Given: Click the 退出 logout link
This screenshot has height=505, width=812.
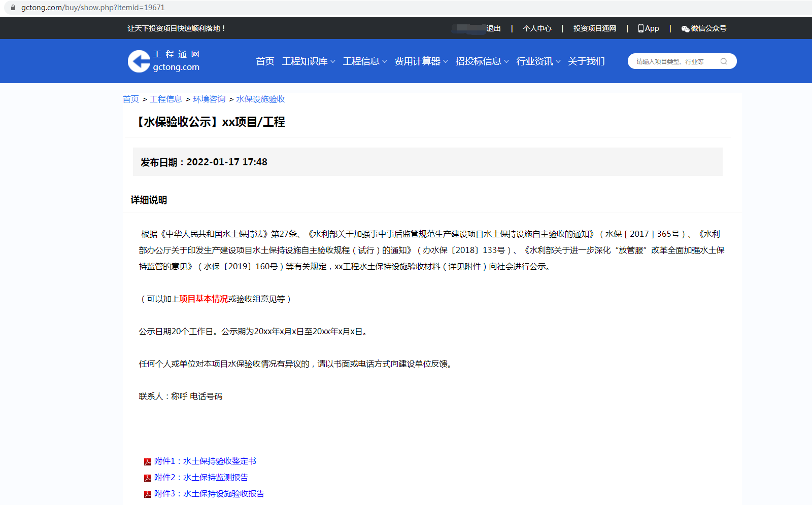Looking at the screenshot, I should tap(493, 28).
